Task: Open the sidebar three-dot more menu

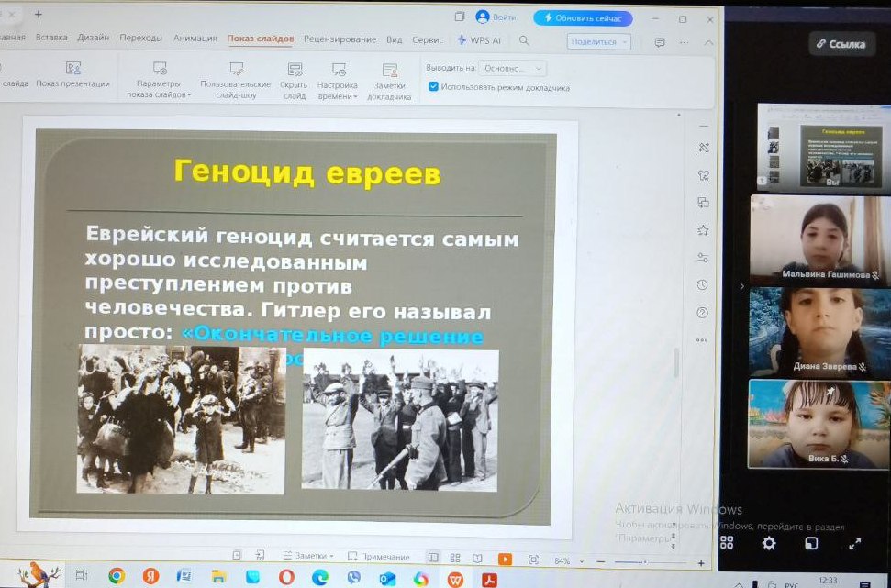Action: [702, 339]
